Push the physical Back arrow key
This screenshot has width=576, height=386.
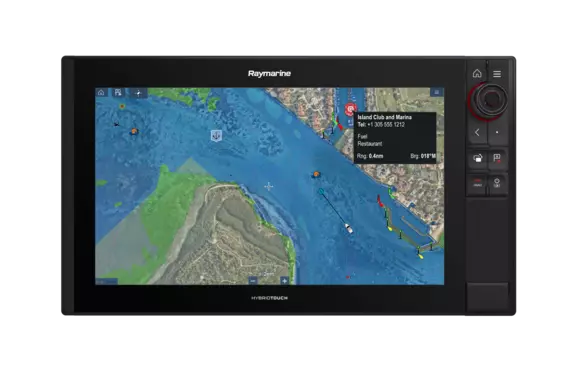point(477,132)
